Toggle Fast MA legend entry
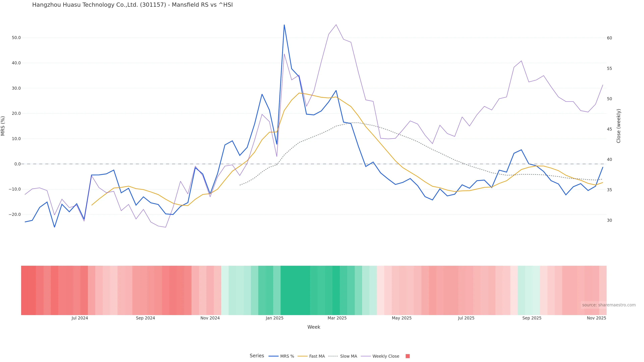Image resolution: width=644 pixels, height=362 pixels. click(x=317, y=356)
